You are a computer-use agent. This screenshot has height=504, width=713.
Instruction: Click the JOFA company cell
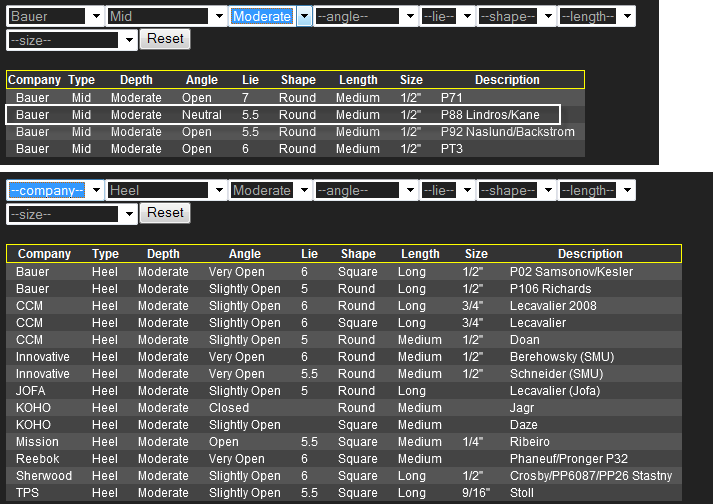tap(30, 391)
